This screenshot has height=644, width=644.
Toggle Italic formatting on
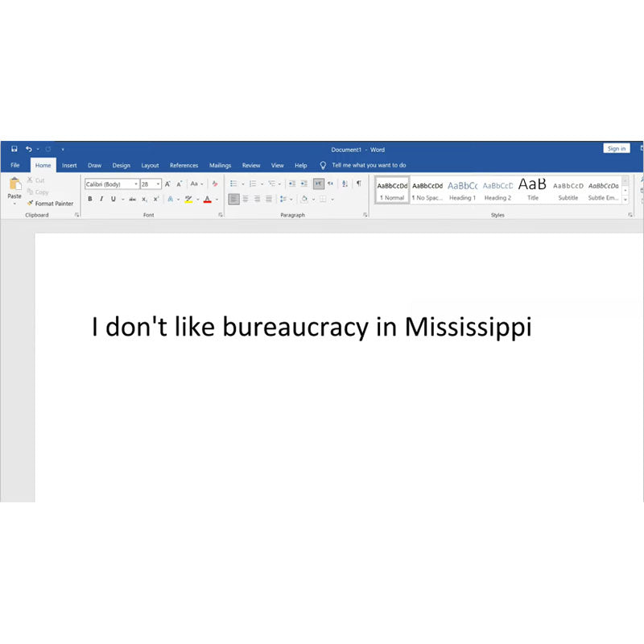click(x=101, y=199)
